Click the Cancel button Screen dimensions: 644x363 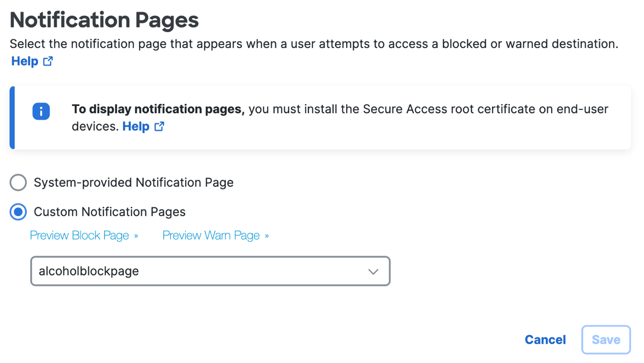tap(545, 340)
